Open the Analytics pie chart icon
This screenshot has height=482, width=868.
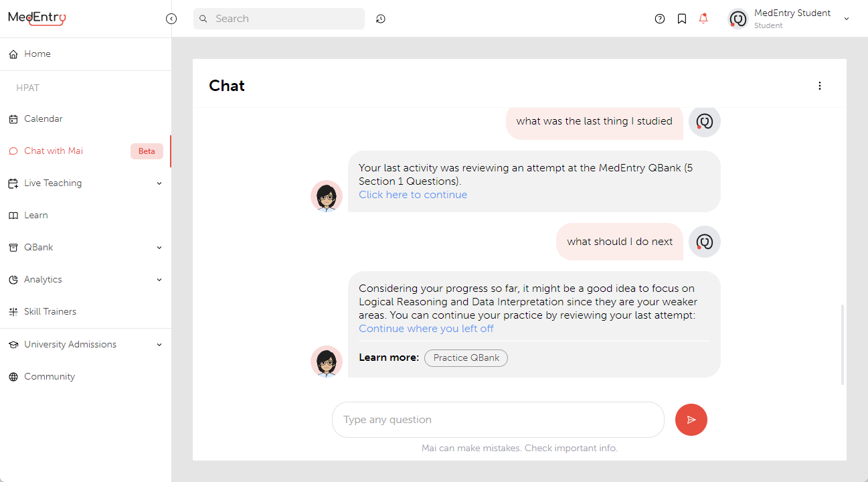12,279
